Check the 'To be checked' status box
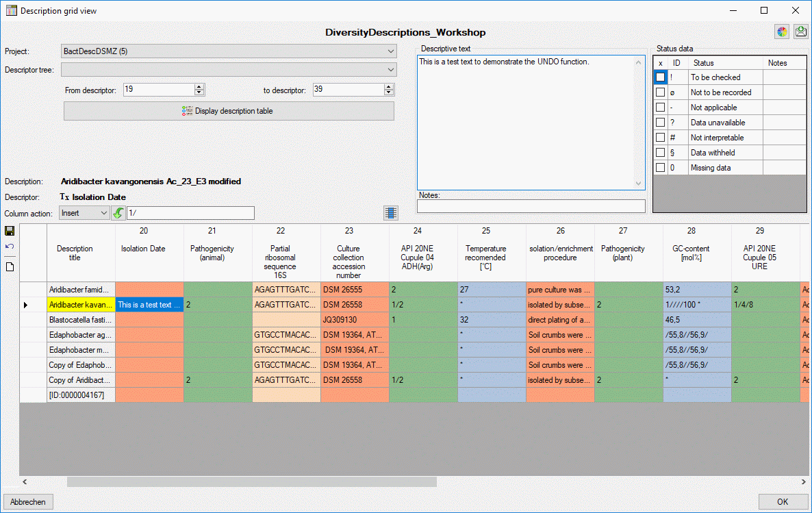This screenshot has width=812, height=513. [660, 77]
